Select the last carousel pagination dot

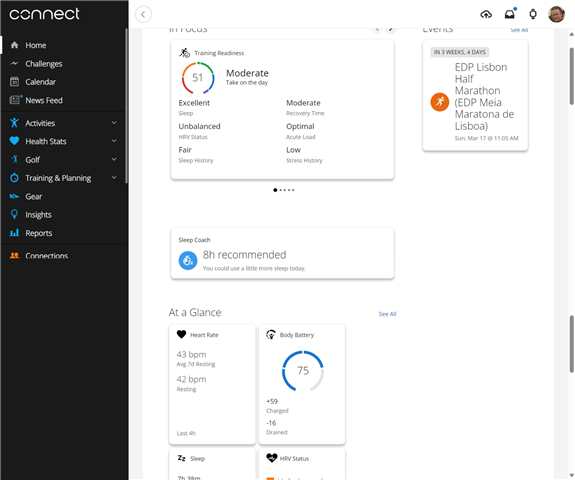293,190
